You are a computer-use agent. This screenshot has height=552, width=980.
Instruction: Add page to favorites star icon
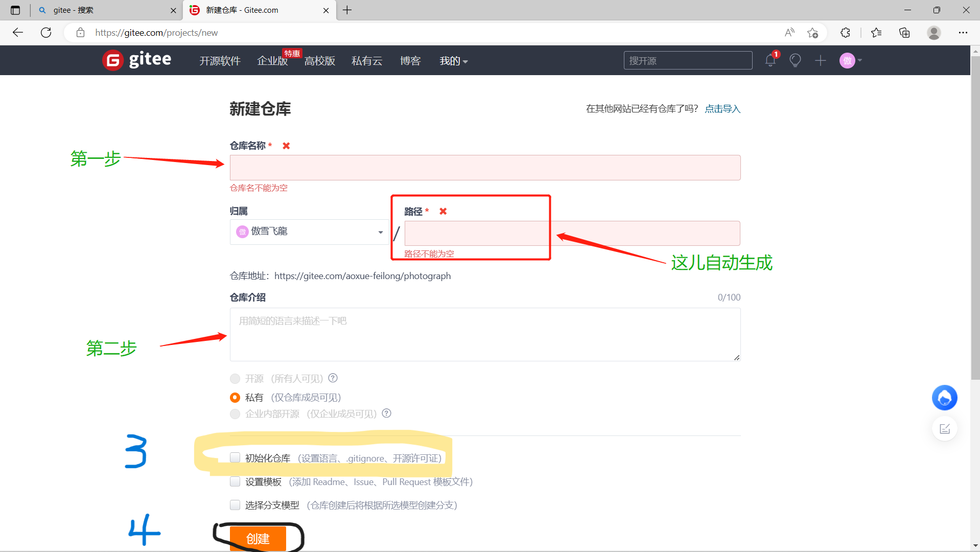(813, 33)
